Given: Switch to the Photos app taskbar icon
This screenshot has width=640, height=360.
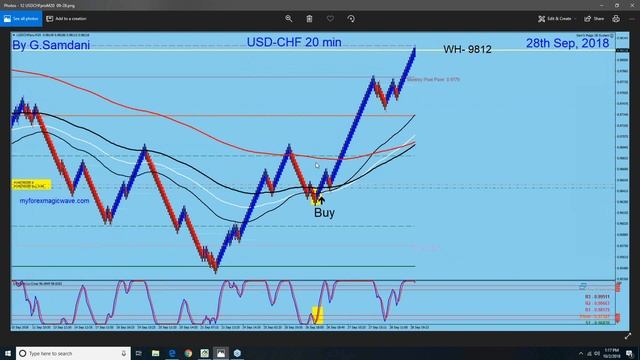Looking at the screenshot, I should coord(221,353).
